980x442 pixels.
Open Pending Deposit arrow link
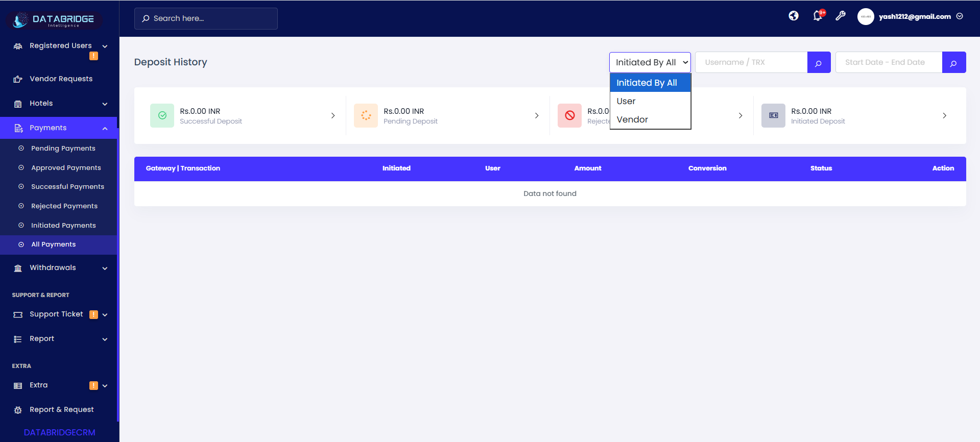click(537, 116)
